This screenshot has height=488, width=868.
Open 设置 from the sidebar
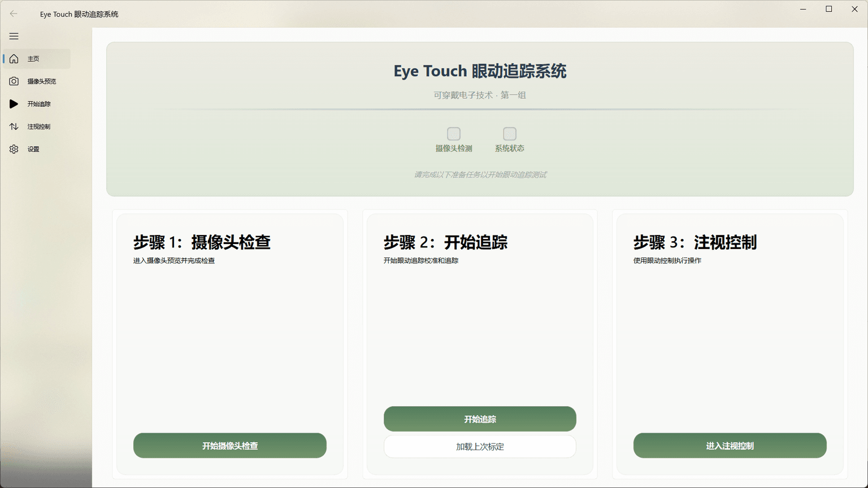coord(37,149)
